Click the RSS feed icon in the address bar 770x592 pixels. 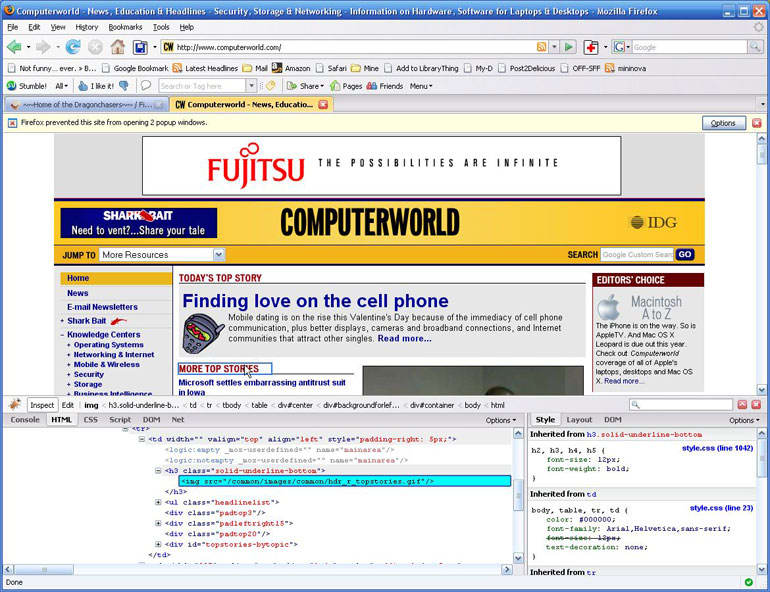click(x=541, y=47)
